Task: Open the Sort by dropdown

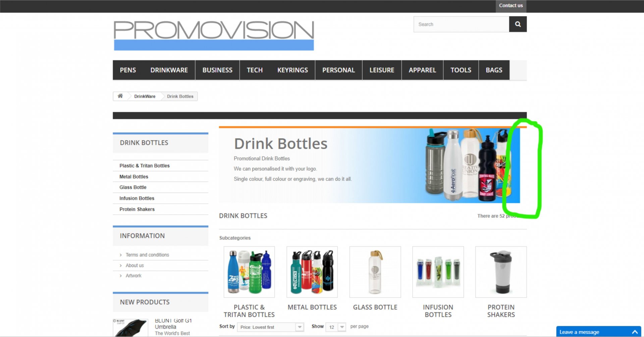Action: [x=270, y=327]
